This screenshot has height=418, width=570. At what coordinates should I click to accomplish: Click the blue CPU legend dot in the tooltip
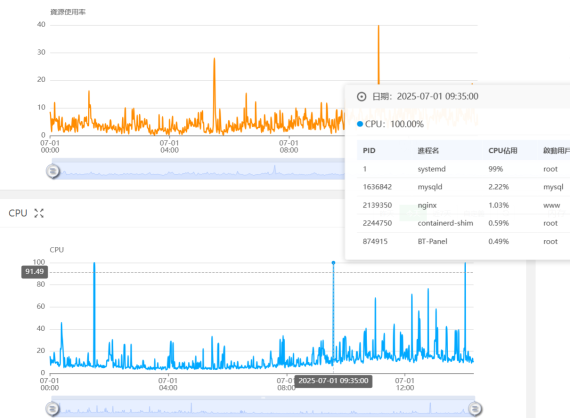pos(360,124)
